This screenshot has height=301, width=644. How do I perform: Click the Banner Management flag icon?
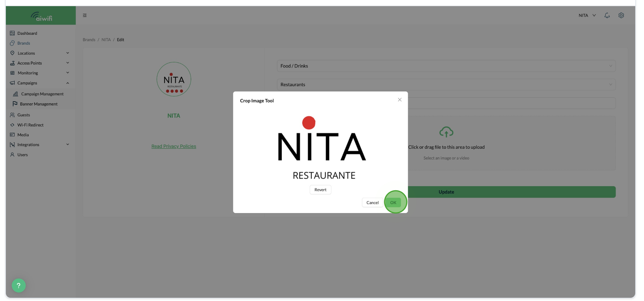(x=15, y=104)
